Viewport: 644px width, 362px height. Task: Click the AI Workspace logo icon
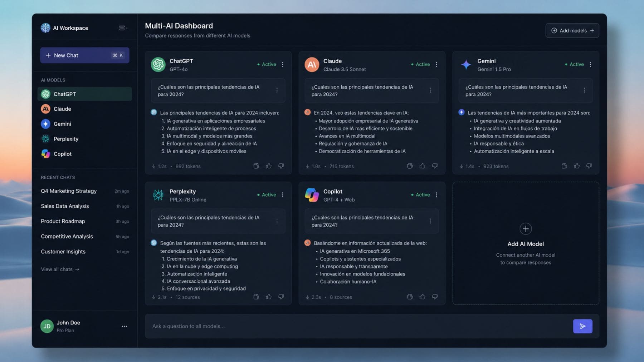45,28
